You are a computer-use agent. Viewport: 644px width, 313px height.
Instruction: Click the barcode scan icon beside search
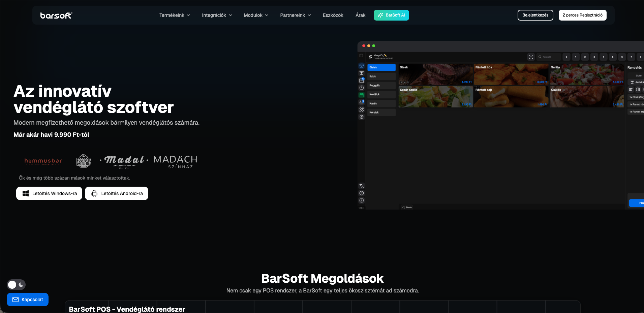tap(531, 57)
